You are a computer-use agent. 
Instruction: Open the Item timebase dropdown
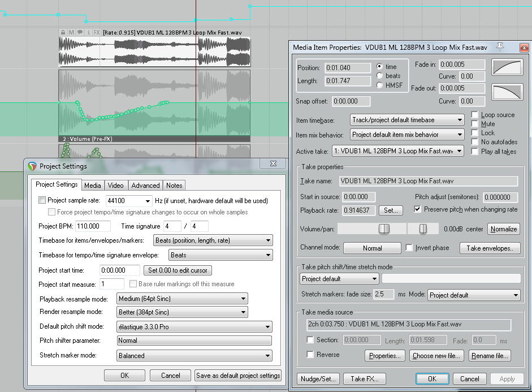(x=407, y=120)
